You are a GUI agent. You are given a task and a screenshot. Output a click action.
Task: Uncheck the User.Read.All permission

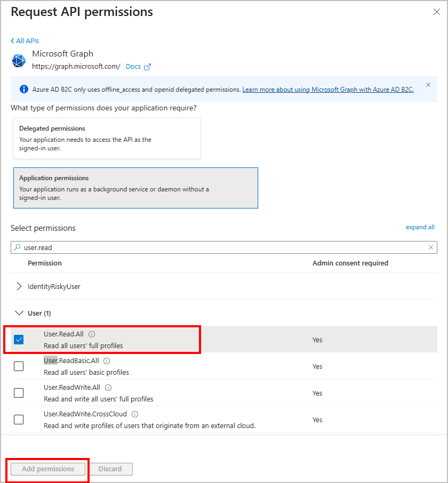pyautogui.click(x=18, y=340)
